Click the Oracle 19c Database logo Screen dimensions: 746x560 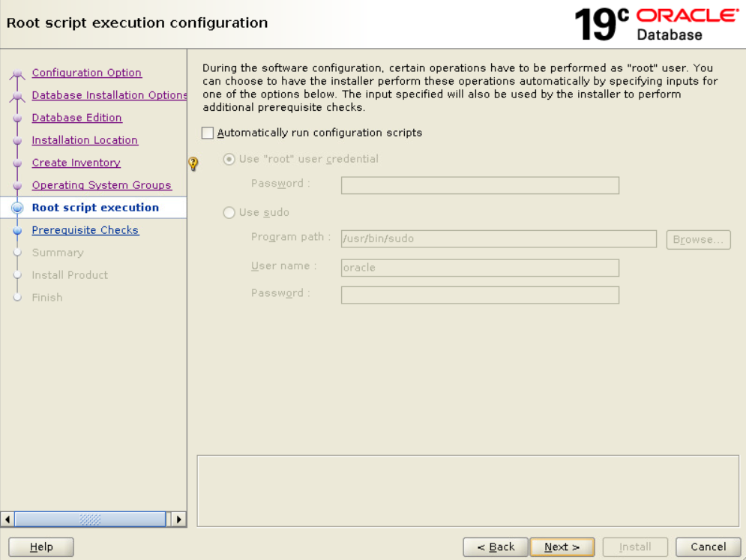click(657, 24)
